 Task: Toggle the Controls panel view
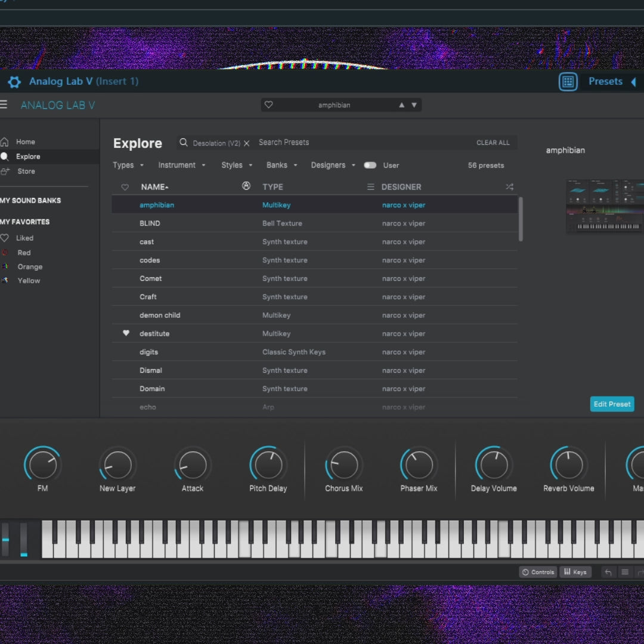coord(538,572)
